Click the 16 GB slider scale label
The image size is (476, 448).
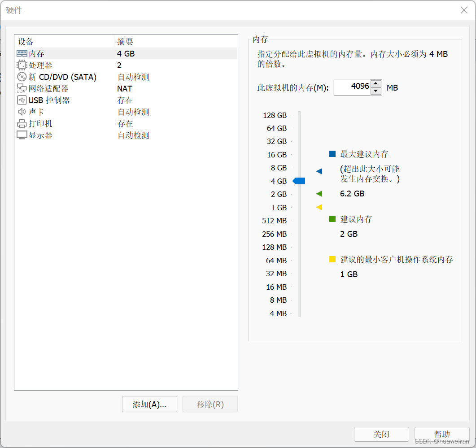coord(277,155)
